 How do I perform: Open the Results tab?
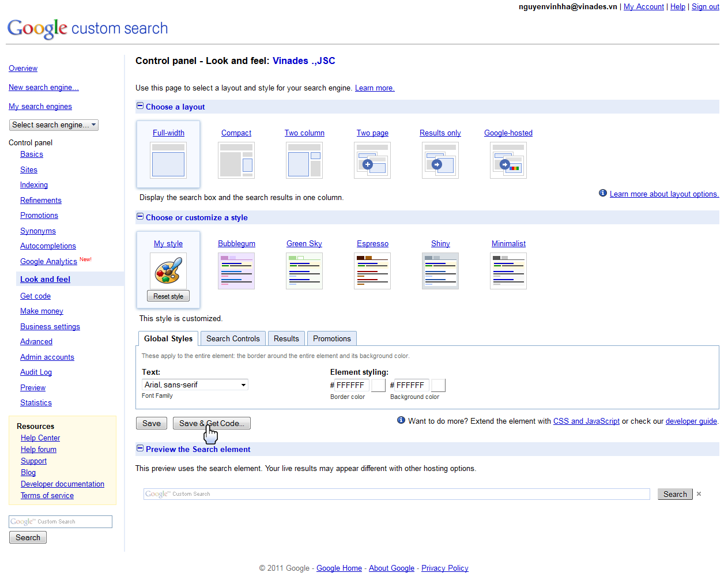coord(286,338)
